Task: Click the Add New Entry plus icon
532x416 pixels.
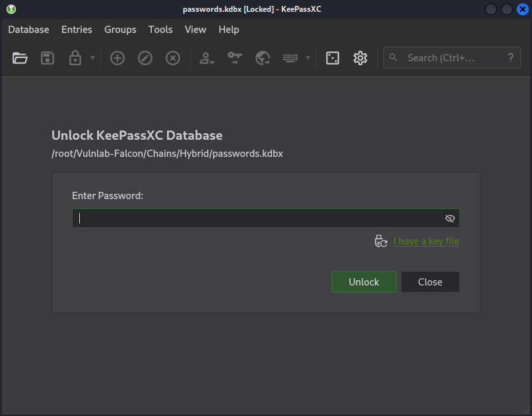Action: (x=117, y=58)
